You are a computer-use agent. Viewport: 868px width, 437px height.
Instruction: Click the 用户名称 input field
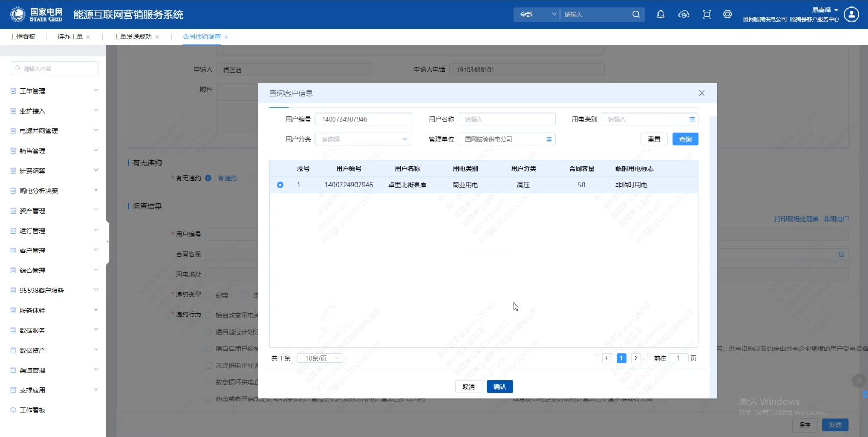coord(506,119)
